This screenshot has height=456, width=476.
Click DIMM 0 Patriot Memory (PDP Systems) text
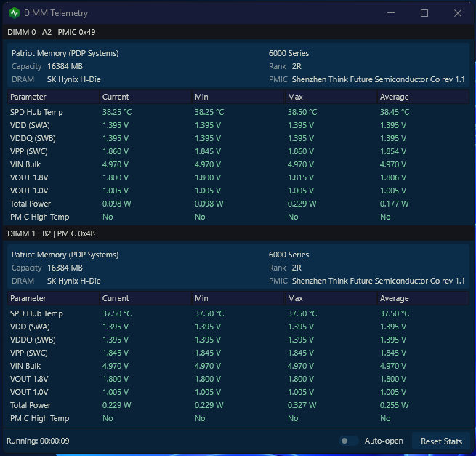click(65, 53)
